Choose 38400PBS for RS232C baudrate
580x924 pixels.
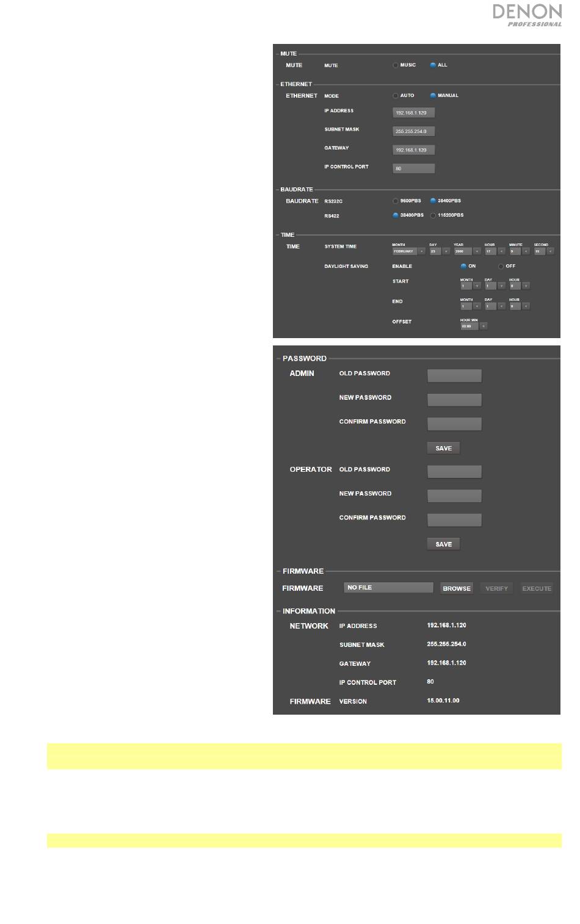(x=433, y=201)
